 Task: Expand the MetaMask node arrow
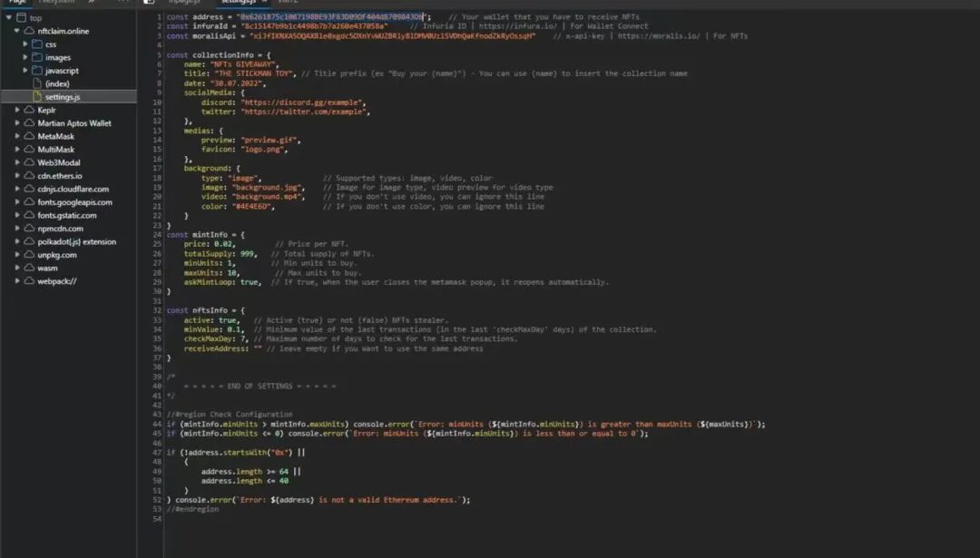tap(17, 136)
